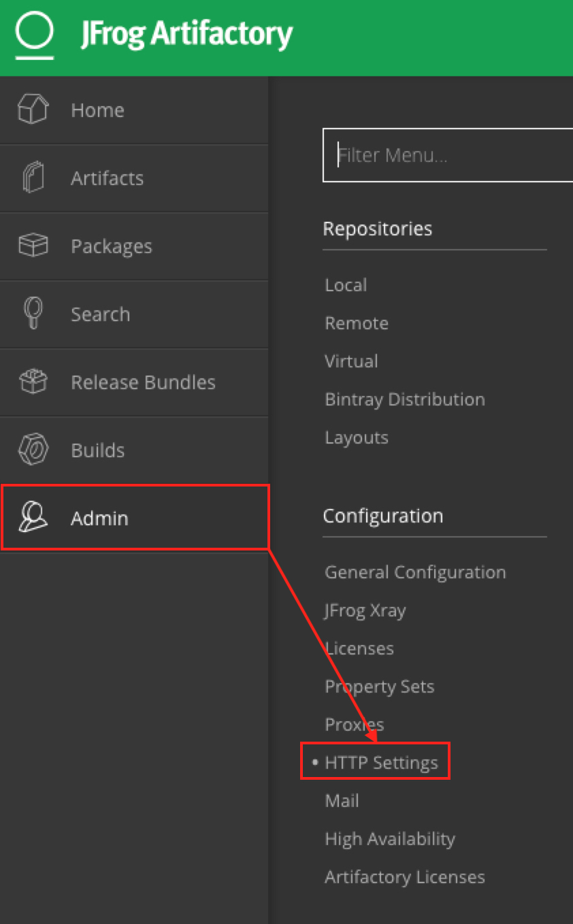Screen dimensions: 573x924
Task: Click the Builds nut icon
Action: tap(33, 450)
